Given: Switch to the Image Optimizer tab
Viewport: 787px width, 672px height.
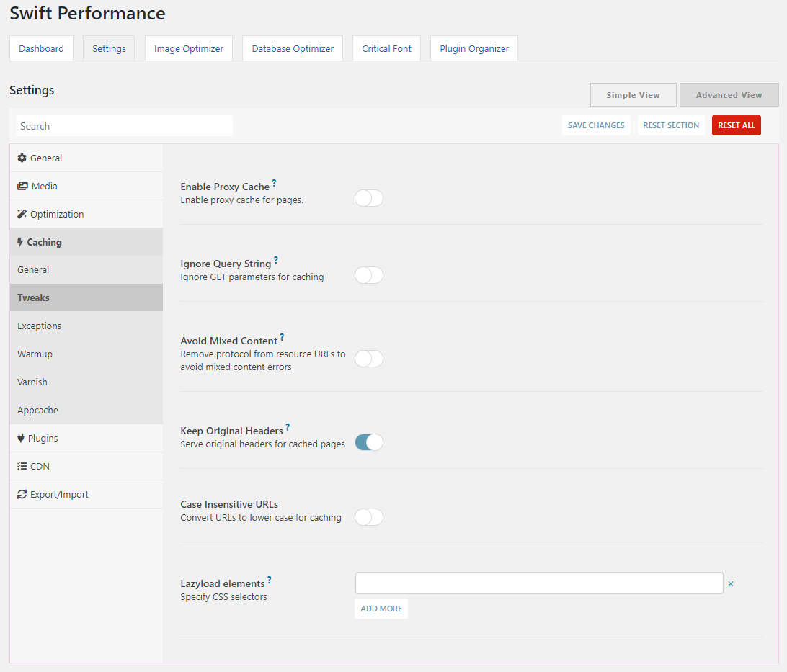Looking at the screenshot, I should pos(189,49).
